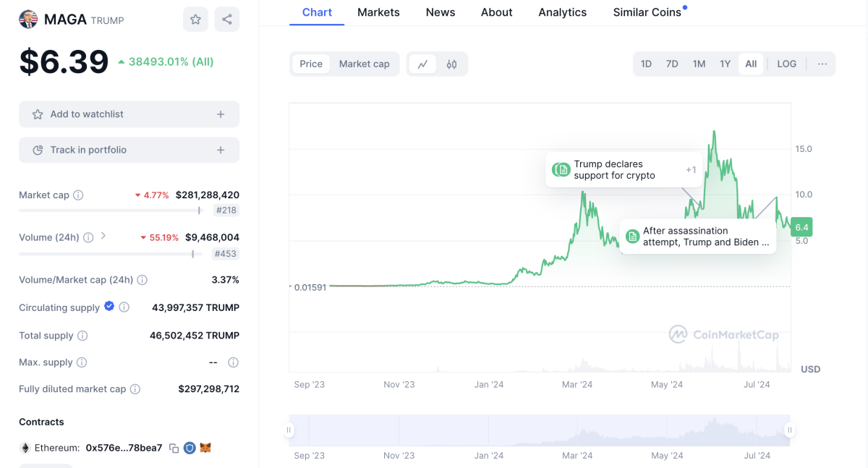Click the Volume (24h) info icon
The image size is (868, 468).
click(x=88, y=237)
